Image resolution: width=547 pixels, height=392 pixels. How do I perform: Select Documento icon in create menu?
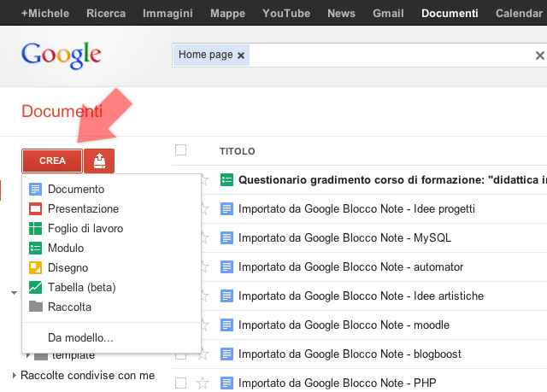[36, 189]
